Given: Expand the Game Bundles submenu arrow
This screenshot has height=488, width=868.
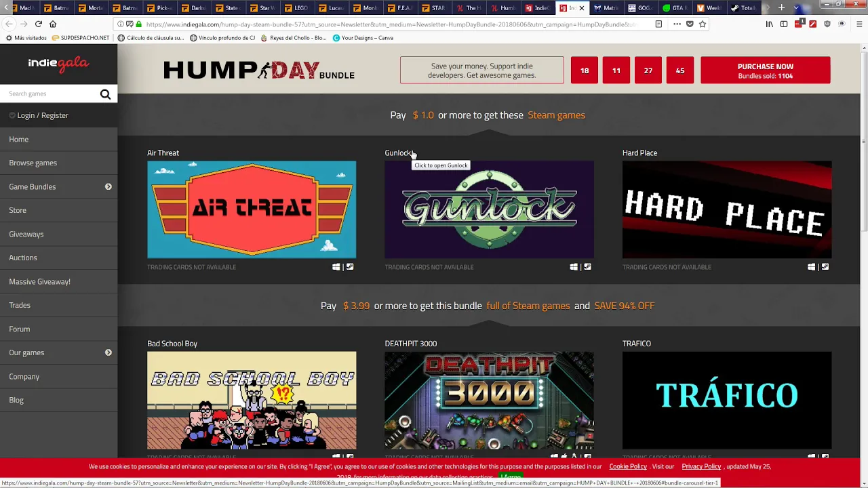Looking at the screenshot, I should coord(108,186).
